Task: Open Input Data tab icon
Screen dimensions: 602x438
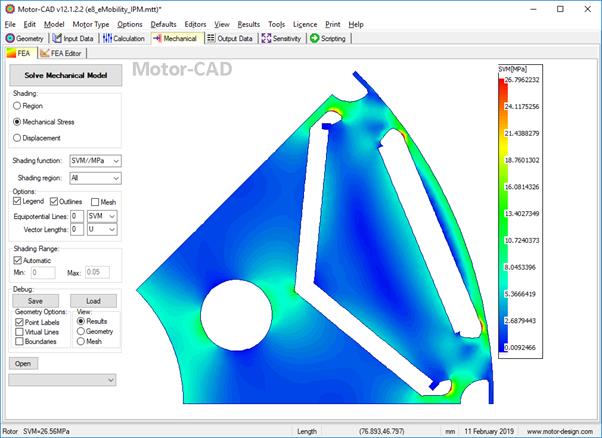Action: point(57,38)
